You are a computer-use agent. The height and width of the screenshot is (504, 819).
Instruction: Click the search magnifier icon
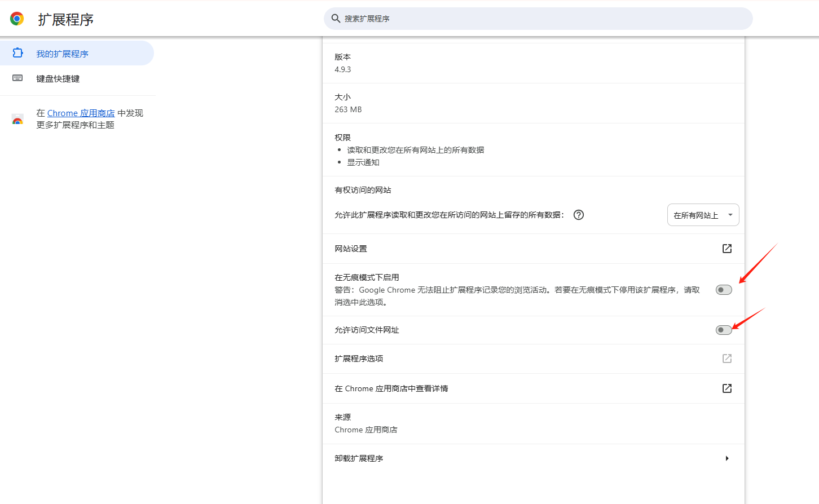pos(336,19)
